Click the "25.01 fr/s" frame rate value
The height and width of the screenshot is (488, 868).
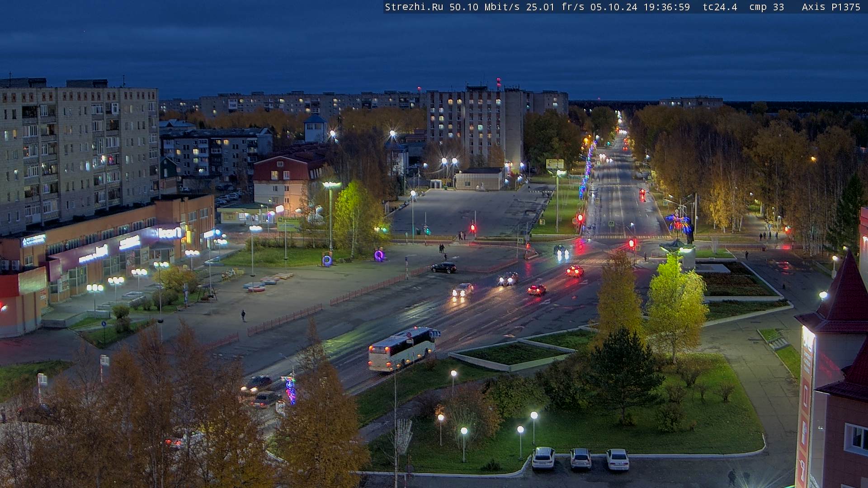coord(555,7)
